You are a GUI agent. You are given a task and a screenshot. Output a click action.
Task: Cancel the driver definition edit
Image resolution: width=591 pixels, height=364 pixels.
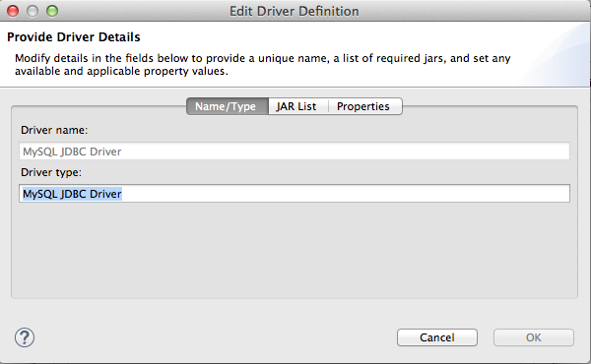point(437,337)
